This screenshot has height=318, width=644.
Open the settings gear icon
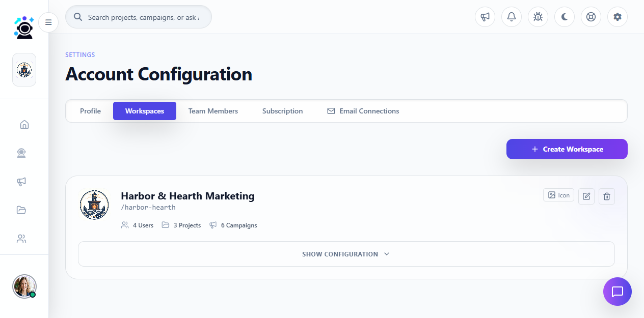click(618, 17)
